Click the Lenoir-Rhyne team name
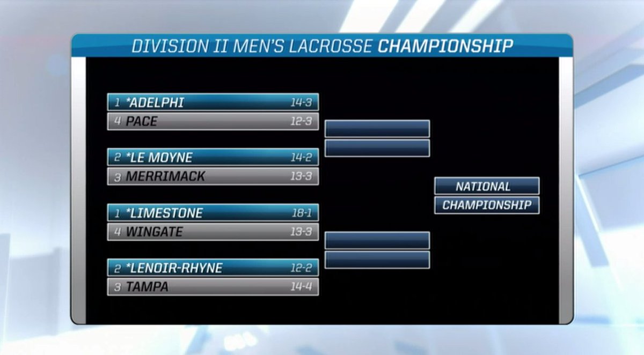644x355 pixels. tap(174, 268)
